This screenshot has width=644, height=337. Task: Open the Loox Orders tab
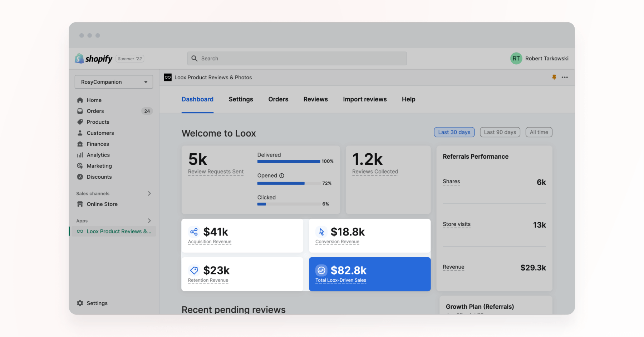click(278, 99)
